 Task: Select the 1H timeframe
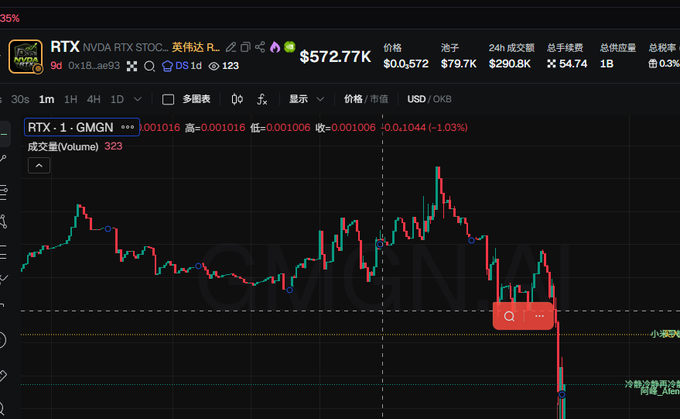[x=71, y=99]
